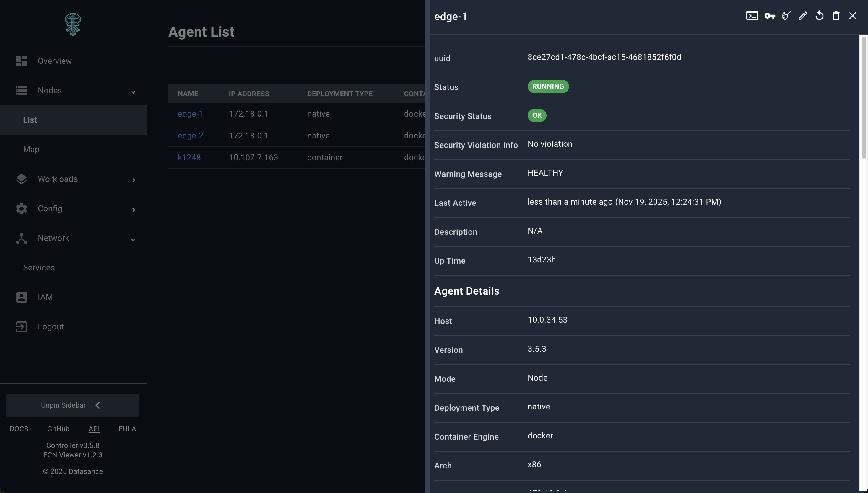Open the Network section chevron
The image size is (868, 493).
click(x=133, y=239)
